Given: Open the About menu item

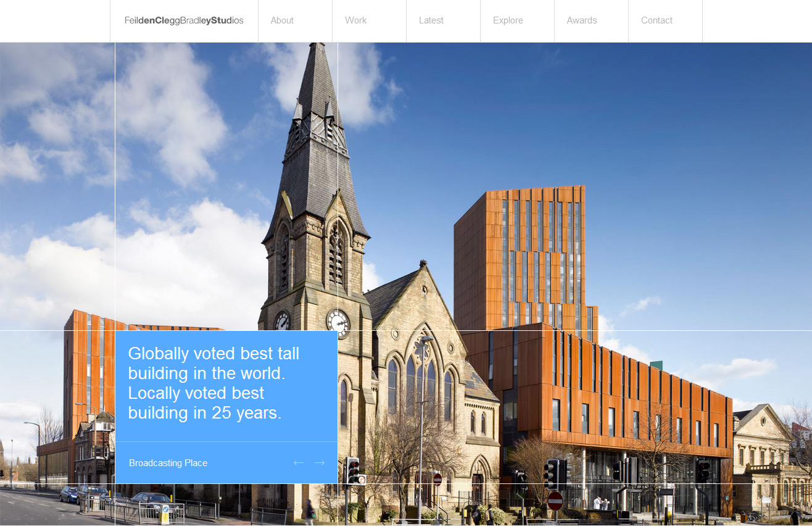Looking at the screenshot, I should [x=282, y=20].
